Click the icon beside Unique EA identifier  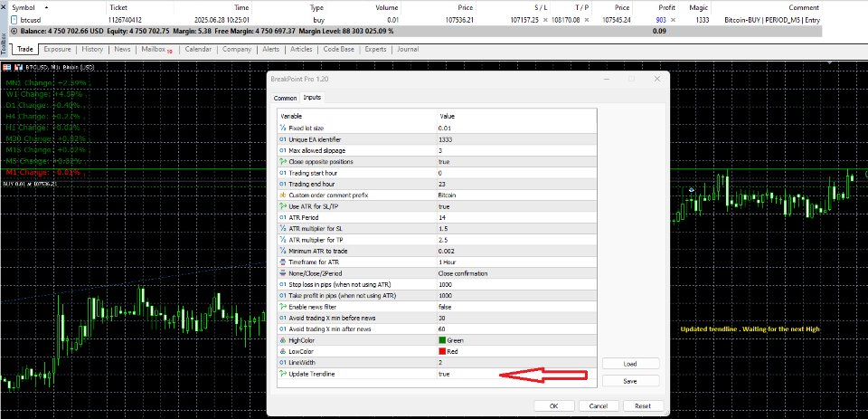(x=283, y=139)
